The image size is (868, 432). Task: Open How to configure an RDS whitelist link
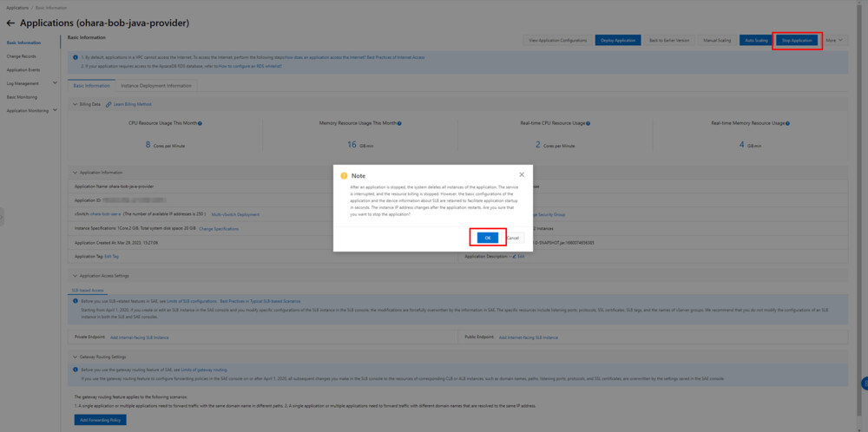tap(250, 66)
